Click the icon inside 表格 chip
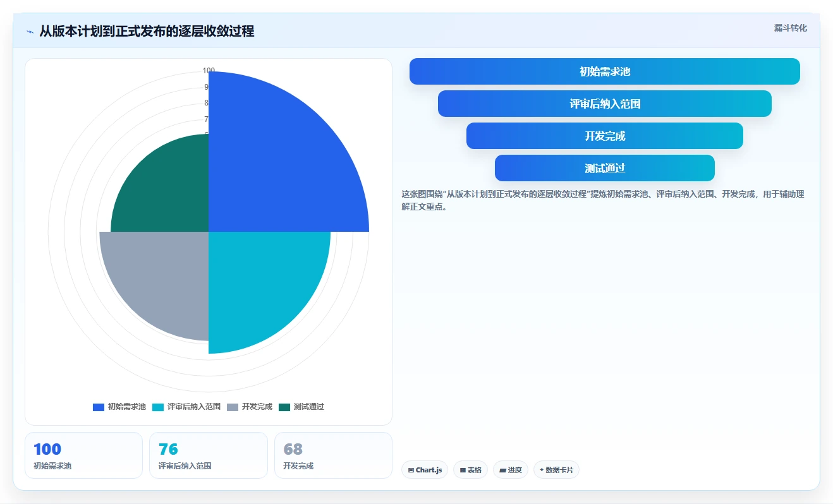 tap(463, 471)
